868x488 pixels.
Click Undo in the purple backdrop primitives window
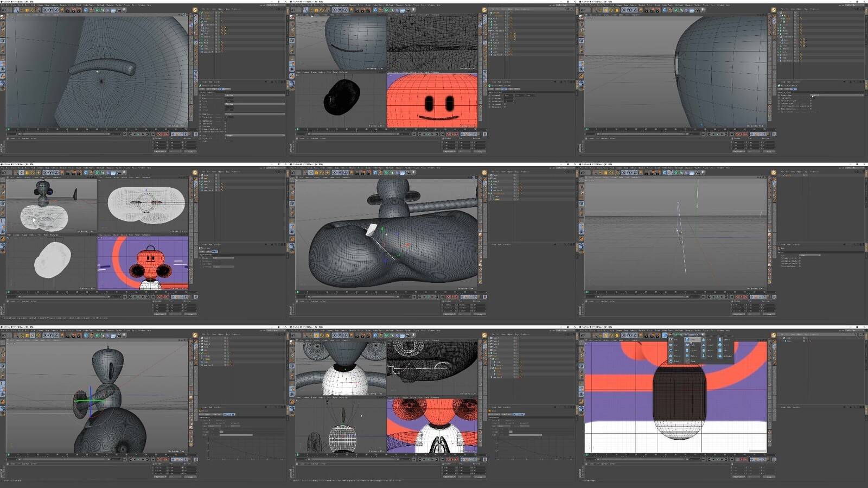tap(583, 335)
